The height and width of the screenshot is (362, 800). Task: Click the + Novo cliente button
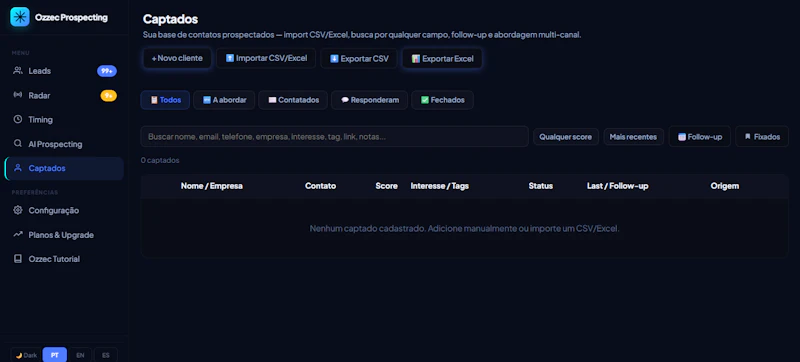(x=177, y=58)
